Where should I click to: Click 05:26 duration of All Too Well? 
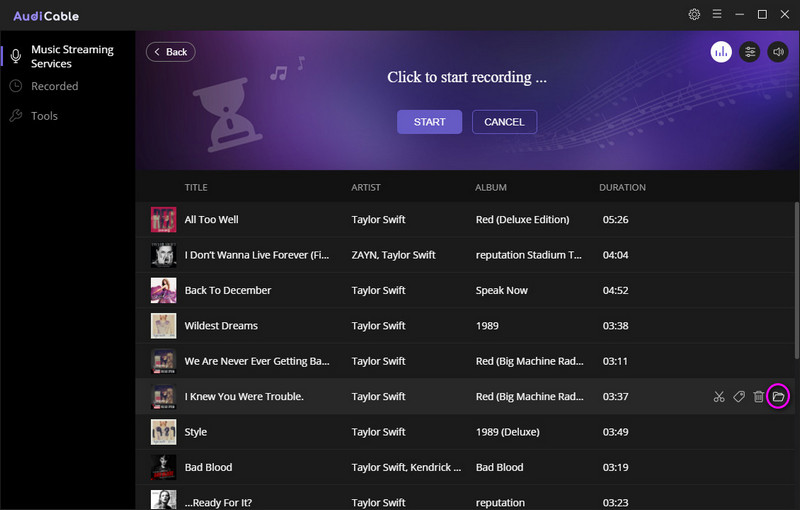pyautogui.click(x=615, y=219)
